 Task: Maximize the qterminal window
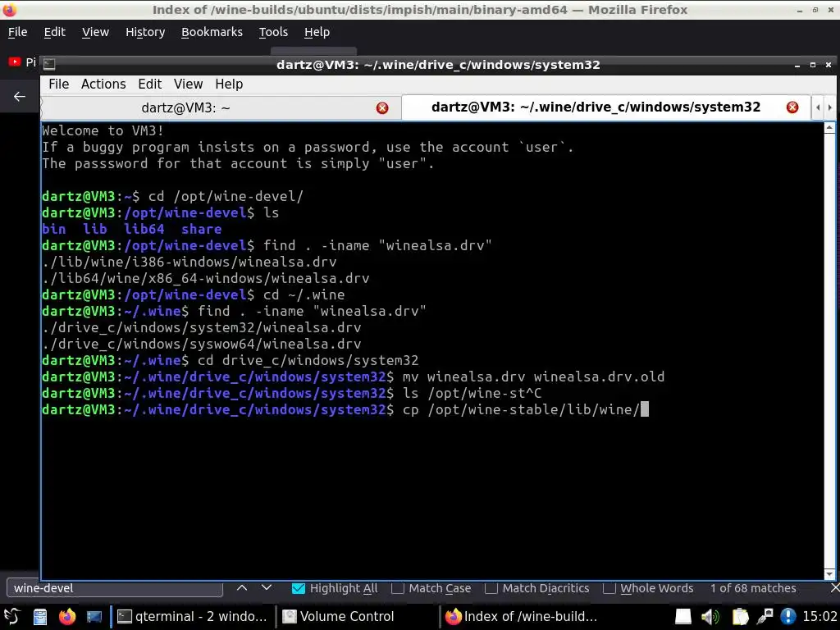[x=813, y=65]
